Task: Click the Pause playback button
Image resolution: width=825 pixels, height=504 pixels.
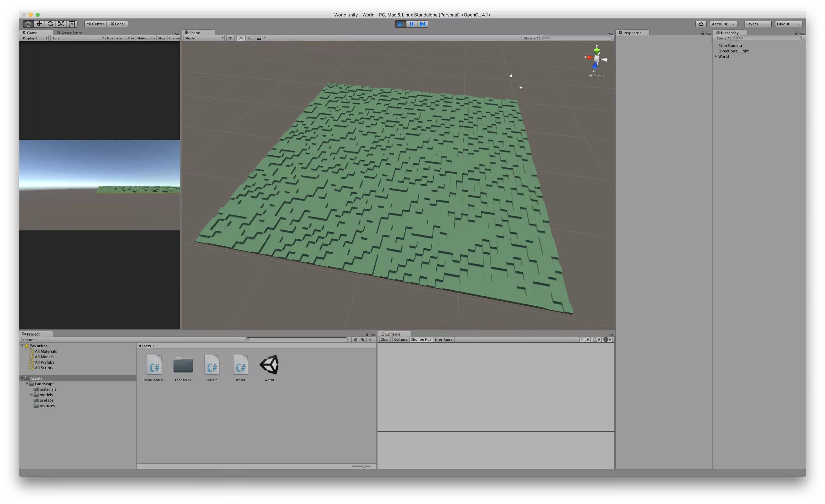Action: click(x=411, y=24)
